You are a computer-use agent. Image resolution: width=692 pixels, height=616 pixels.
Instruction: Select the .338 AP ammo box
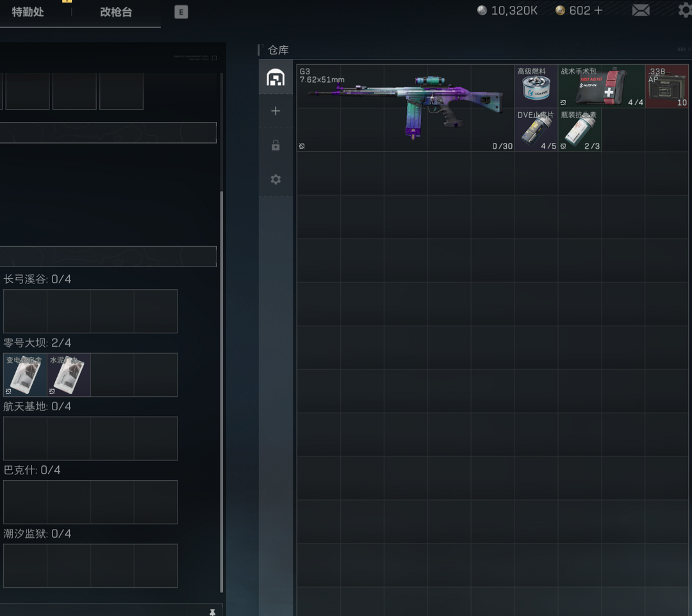pyautogui.click(x=667, y=86)
